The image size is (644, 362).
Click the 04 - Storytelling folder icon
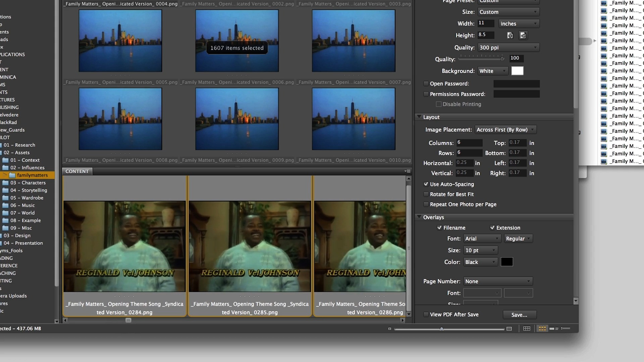[x=5, y=190]
